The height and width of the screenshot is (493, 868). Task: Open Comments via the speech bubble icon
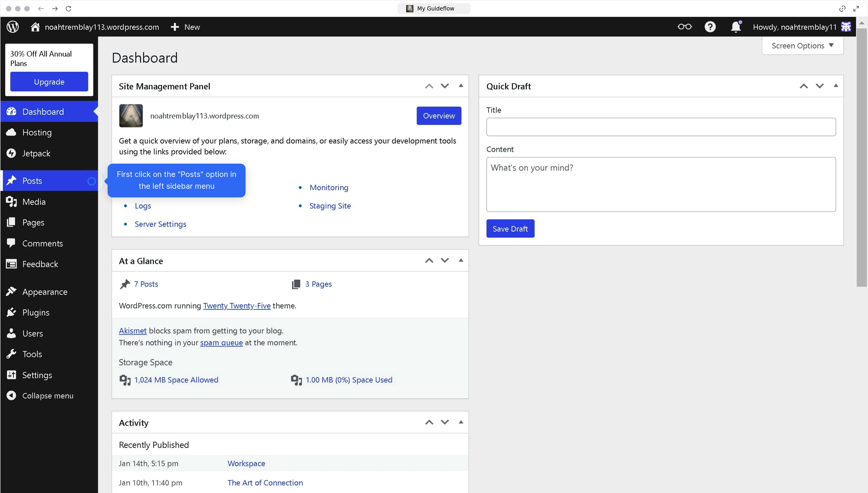tap(11, 243)
